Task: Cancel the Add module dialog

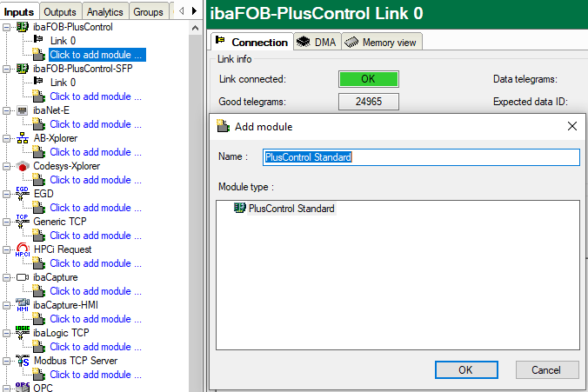Action: click(547, 370)
